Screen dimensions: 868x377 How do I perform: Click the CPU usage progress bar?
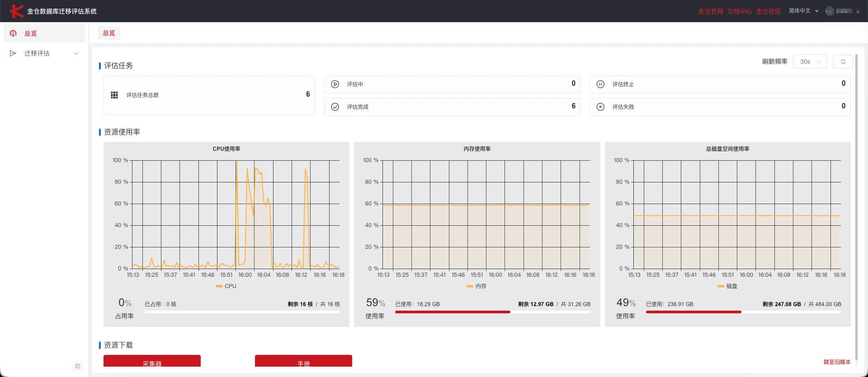pos(242,312)
